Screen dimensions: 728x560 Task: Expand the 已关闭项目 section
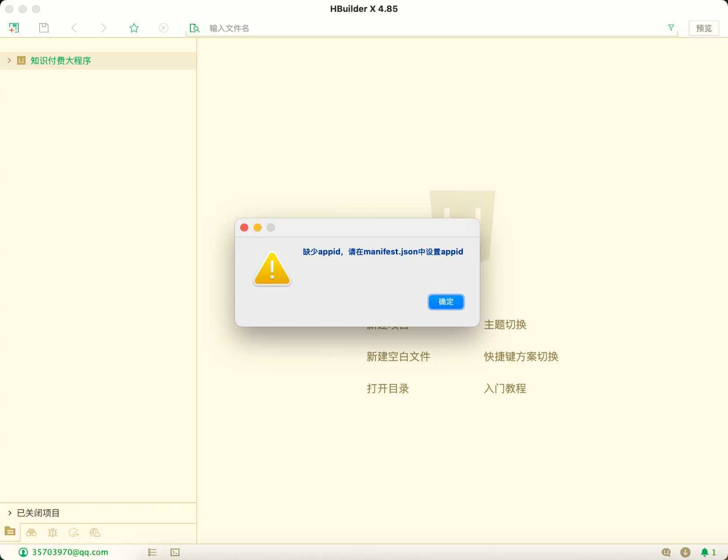[10, 513]
